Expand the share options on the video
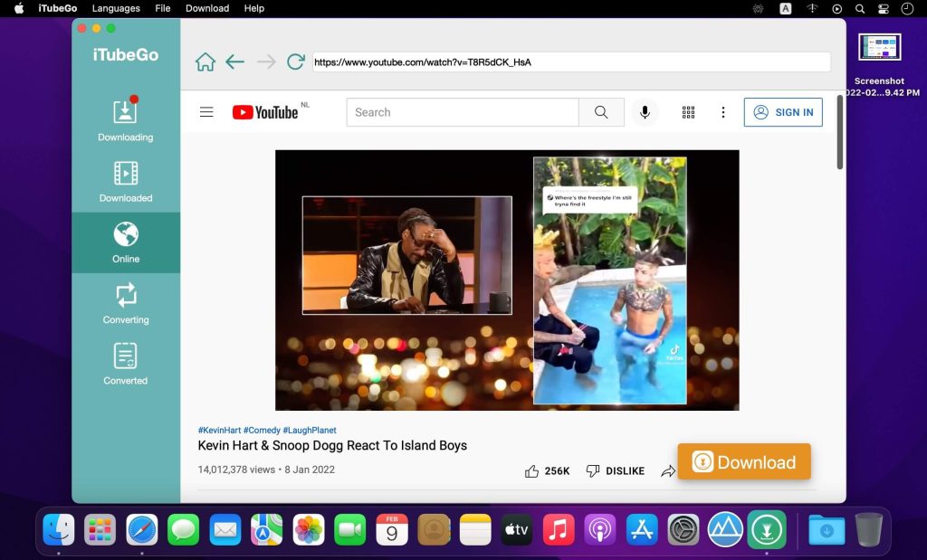Screen dimensions: 927x560 (x=669, y=470)
